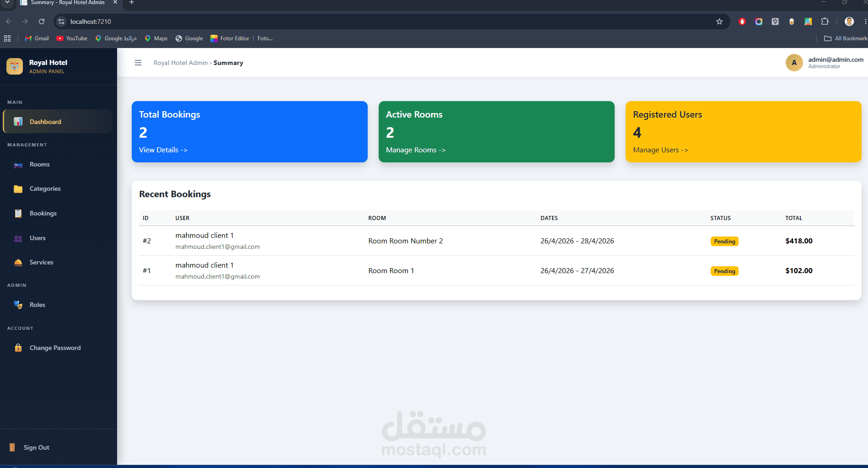The image size is (868, 468).
Task: Open the Bookings clipboard icon
Action: (18, 214)
